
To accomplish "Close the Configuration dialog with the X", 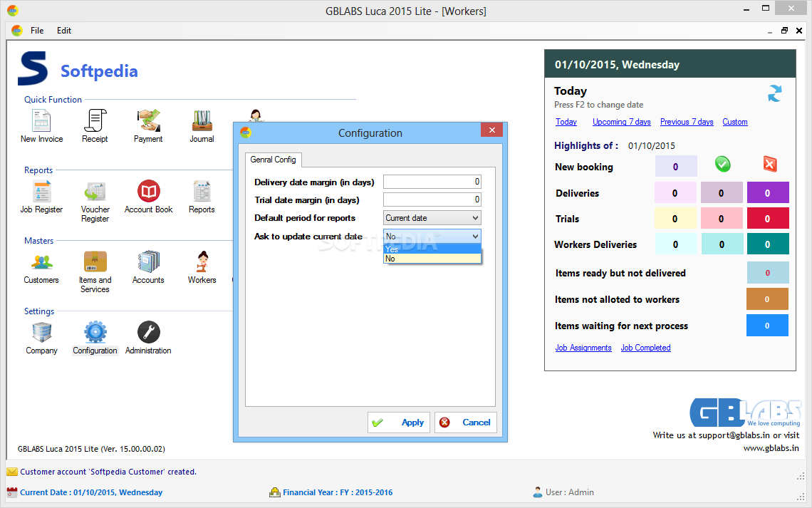I will pos(492,130).
